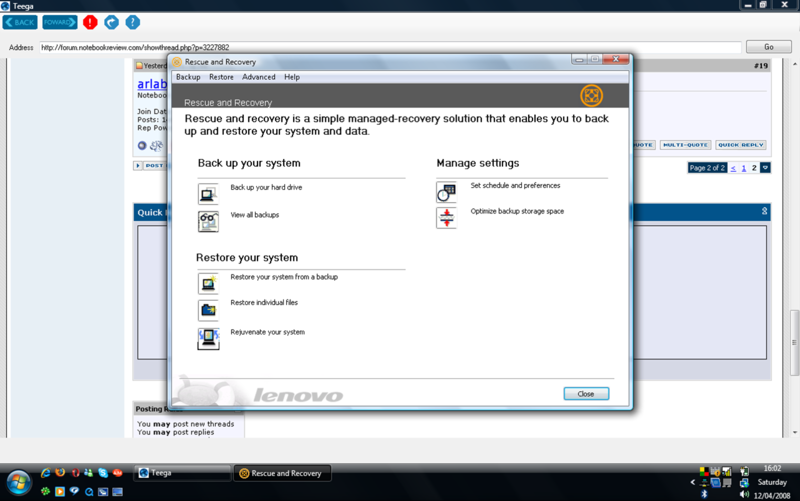The image size is (800, 501).
Task: Click the Rejuvenate your system link
Action: coord(267,332)
